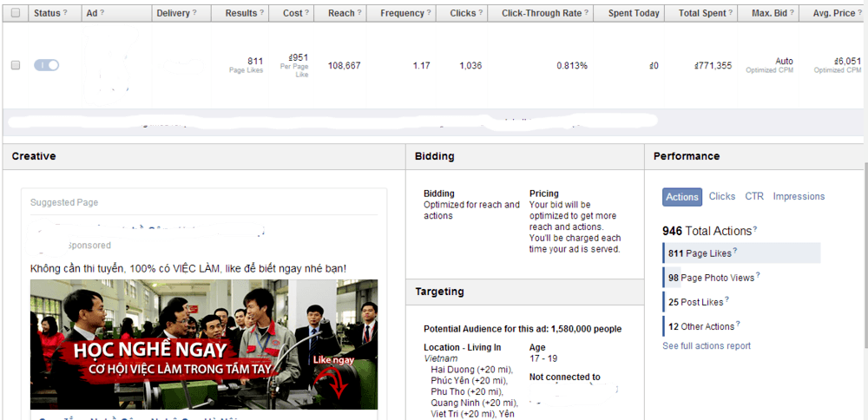Select the 0.813% click-through rate value
Image resolution: width=868 pixels, height=420 pixels.
tap(572, 66)
